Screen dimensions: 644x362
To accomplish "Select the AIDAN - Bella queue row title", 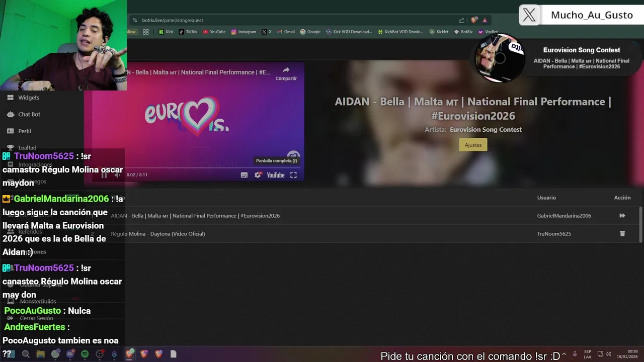I will pyautogui.click(x=195, y=216).
